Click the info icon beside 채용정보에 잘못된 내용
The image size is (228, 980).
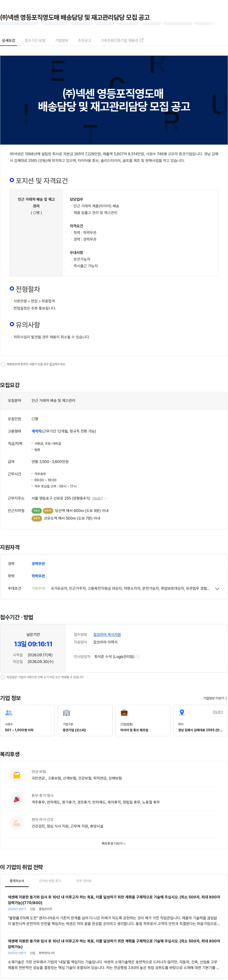(x=3, y=364)
